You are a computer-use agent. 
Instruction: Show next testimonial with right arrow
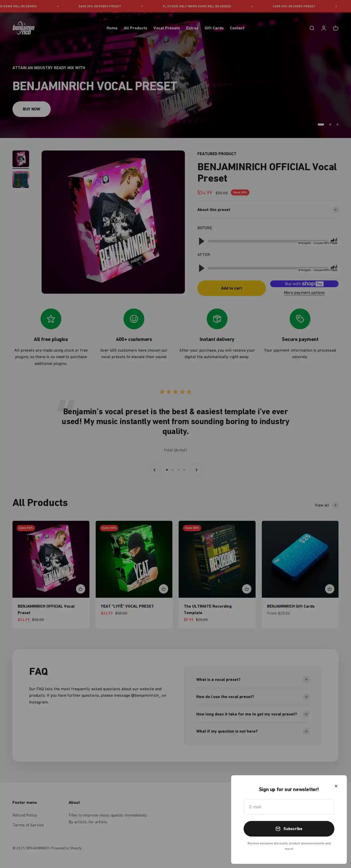coord(196,470)
